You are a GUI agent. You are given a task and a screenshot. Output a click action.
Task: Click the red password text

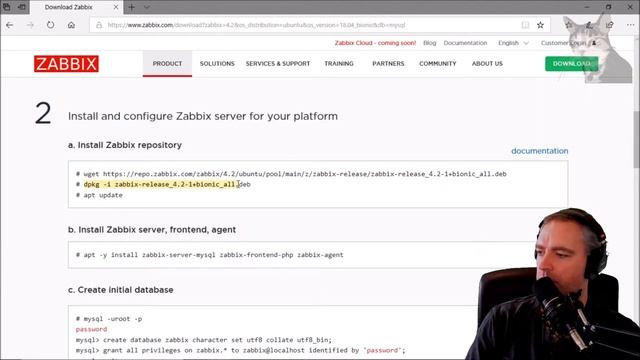point(91,329)
